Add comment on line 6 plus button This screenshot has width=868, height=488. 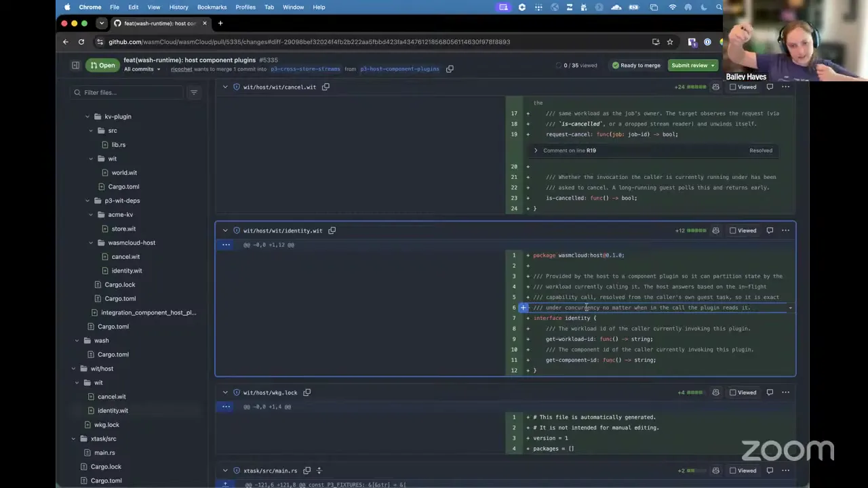[523, 308]
